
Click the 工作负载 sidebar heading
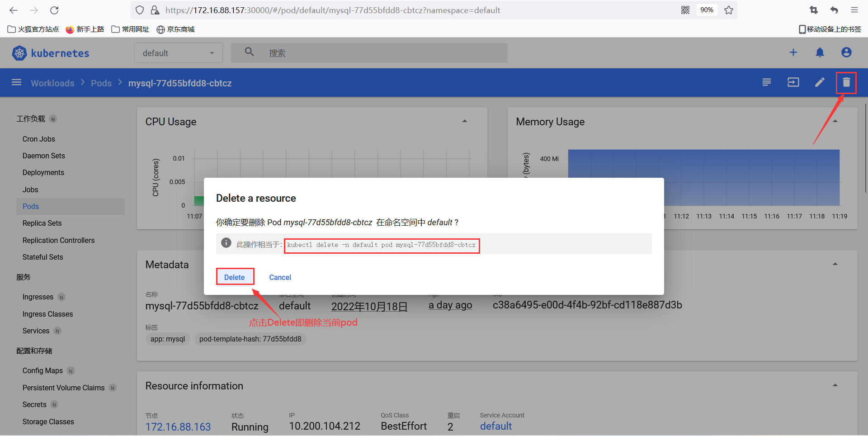click(x=31, y=118)
